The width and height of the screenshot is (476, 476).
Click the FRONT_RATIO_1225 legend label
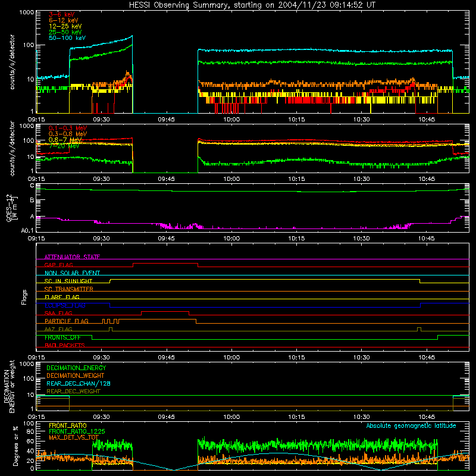coord(77,431)
